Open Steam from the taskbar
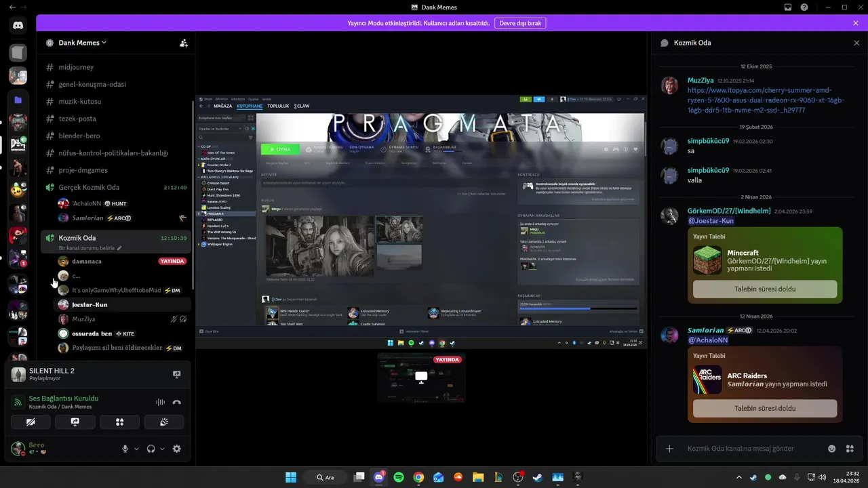This screenshot has height=488, width=868. click(538, 477)
